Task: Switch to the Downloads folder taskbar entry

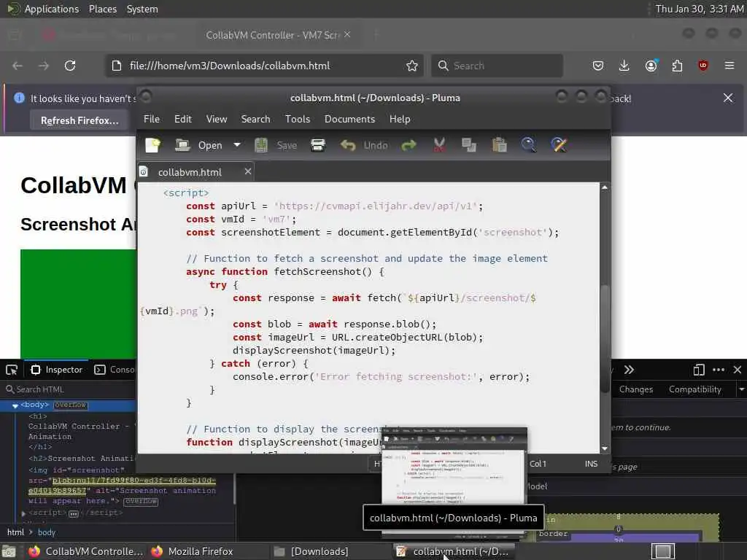Action: coord(311,551)
